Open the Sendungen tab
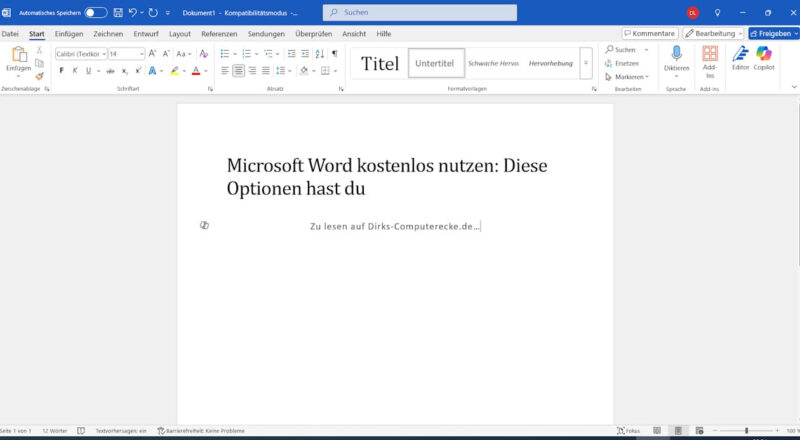Viewport: 800px width, 440px height. coord(266,34)
